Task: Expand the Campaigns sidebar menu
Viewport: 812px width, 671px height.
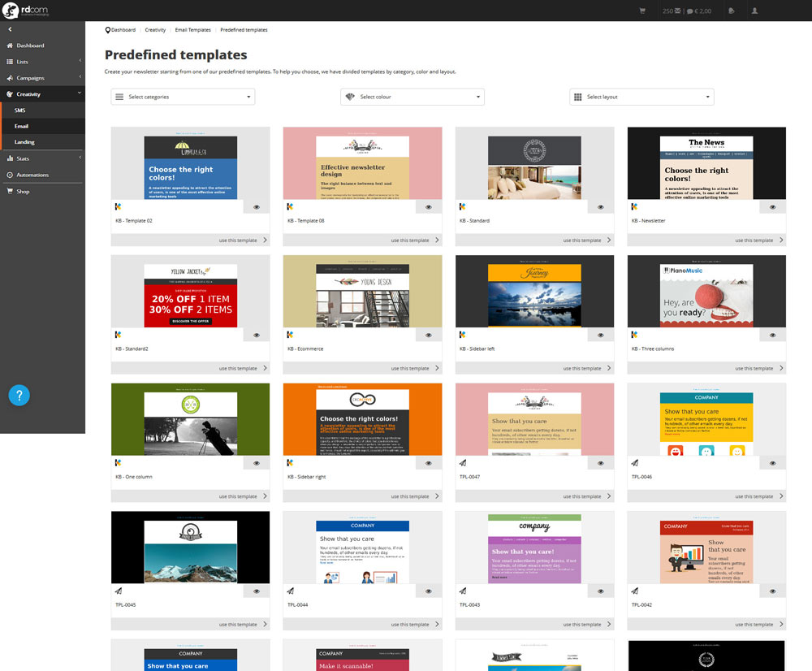Action: pos(42,78)
